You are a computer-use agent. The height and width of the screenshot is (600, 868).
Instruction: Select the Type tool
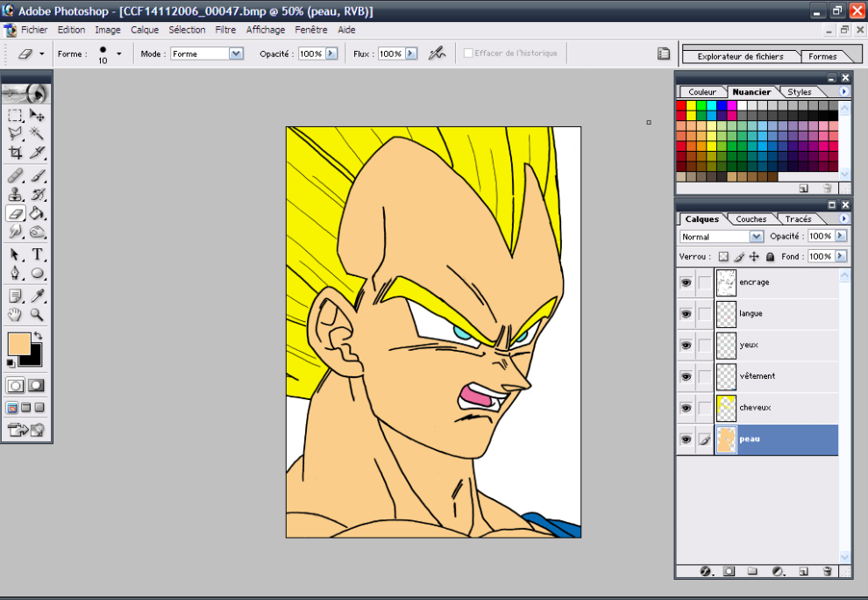(x=37, y=255)
